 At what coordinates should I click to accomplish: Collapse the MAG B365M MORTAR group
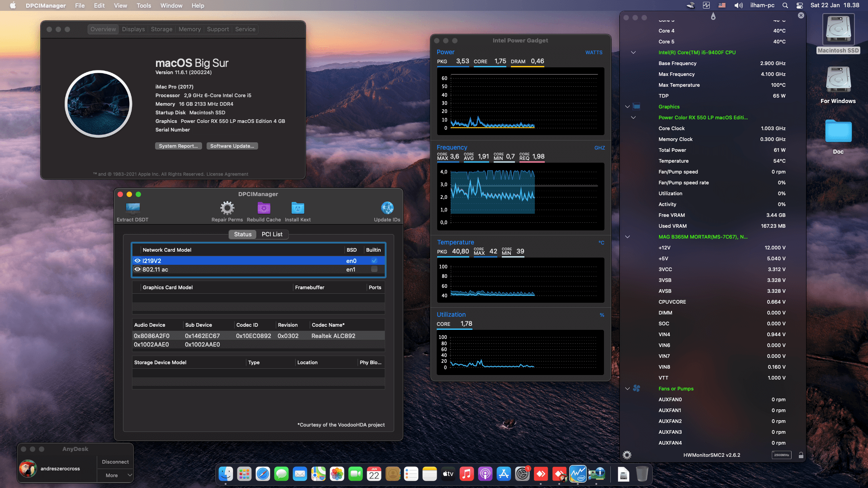click(x=627, y=237)
